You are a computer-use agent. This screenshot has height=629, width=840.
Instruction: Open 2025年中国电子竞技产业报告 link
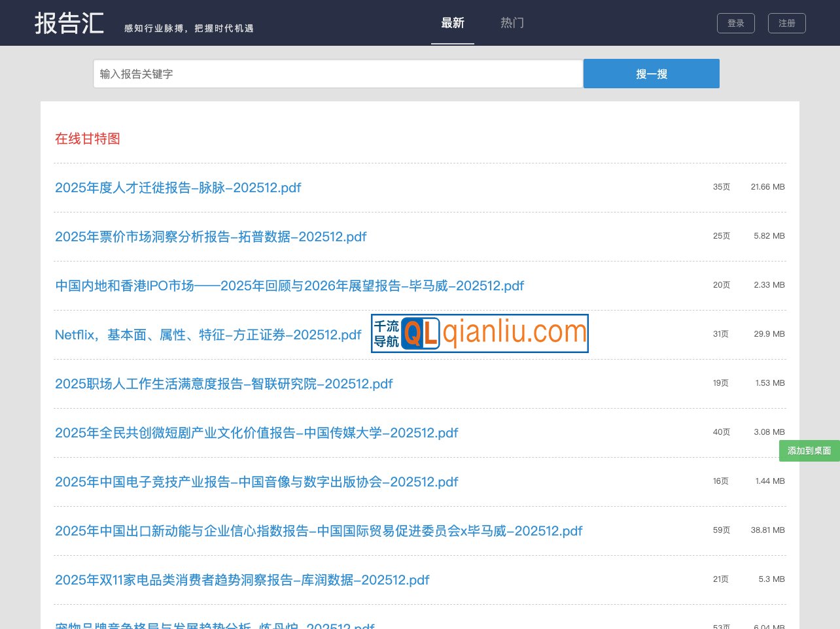256,482
